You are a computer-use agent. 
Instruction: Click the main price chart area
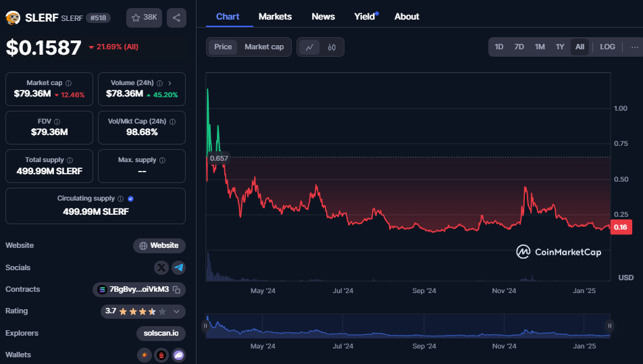[x=408, y=177]
